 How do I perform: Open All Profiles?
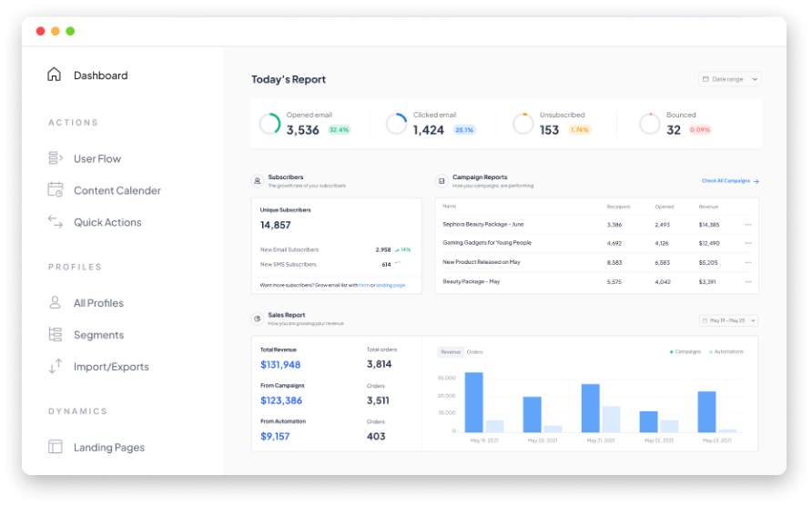tap(98, 303)
